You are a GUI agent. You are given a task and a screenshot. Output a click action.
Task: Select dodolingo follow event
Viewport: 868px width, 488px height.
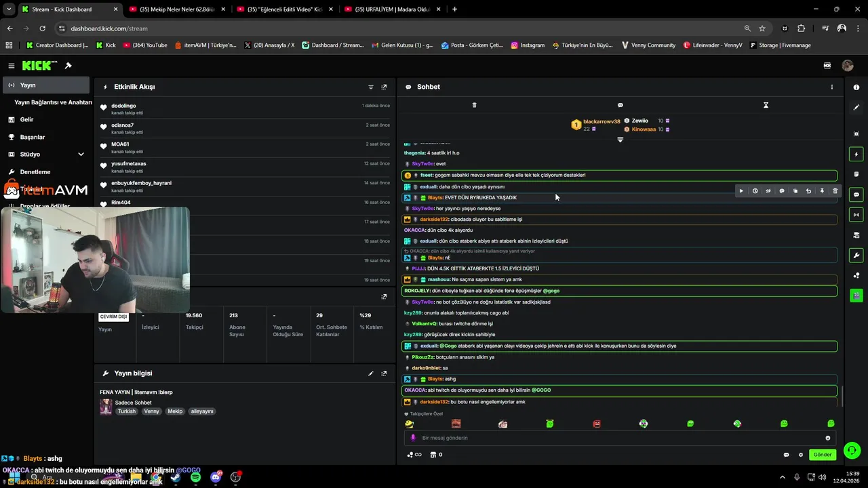245,109
